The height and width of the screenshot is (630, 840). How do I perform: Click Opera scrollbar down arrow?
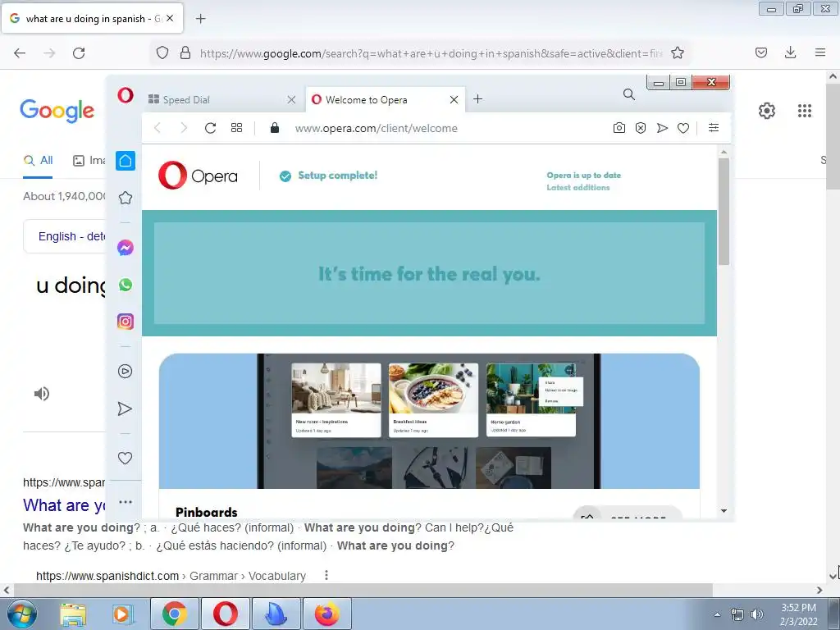724,511
